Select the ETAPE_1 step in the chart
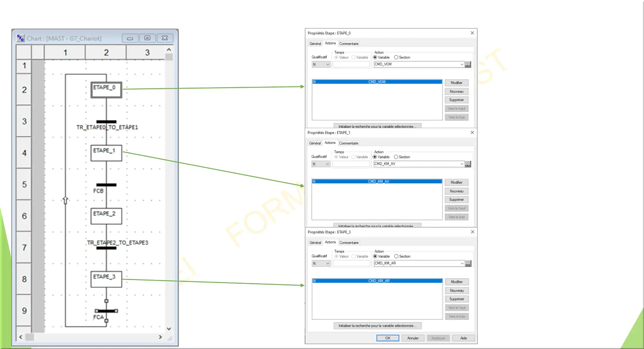Viewport: 644px width, 349px height. pos(106,153)
